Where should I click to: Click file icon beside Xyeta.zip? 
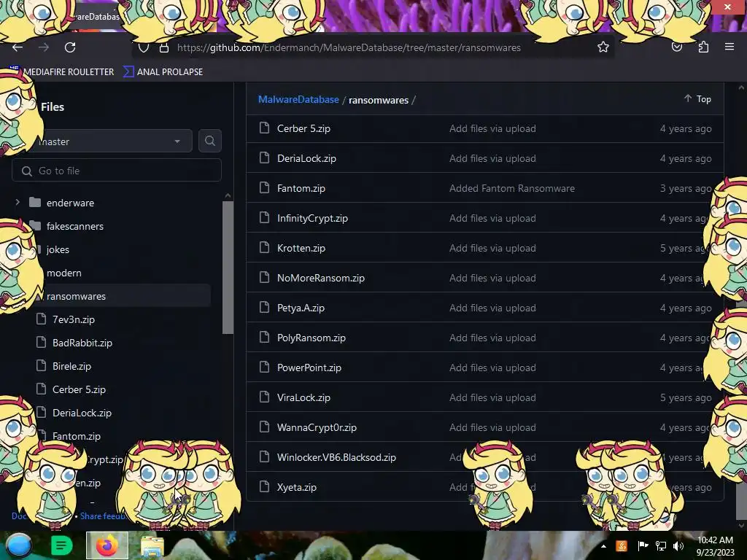[x=264, y=486]
